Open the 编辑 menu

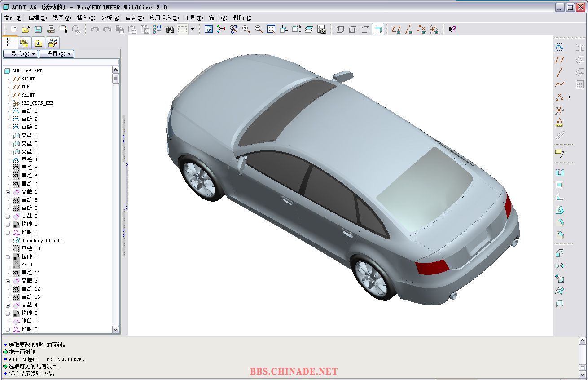pyautogui.click(x=37, y=18)
